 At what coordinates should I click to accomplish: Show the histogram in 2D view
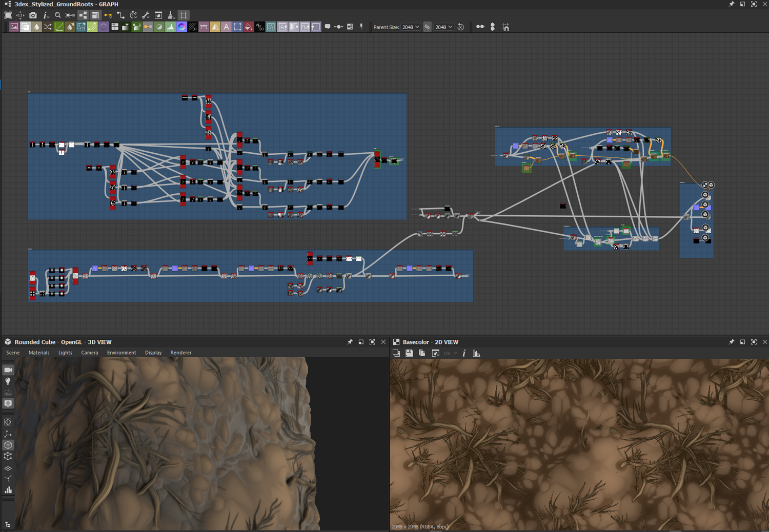tap(476, 353)
